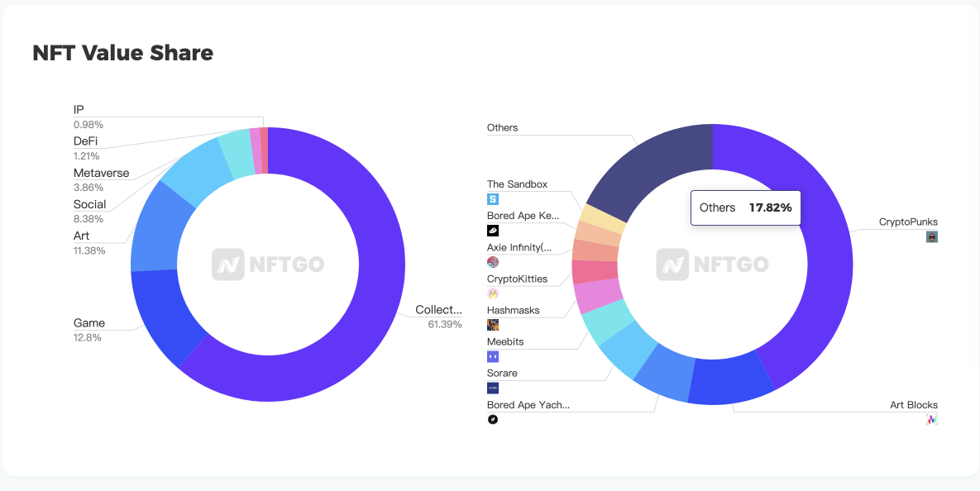Viewport: 980px width, 491px height.
Task: Click The Sandbox collection icon
Action: pos(493,199)
